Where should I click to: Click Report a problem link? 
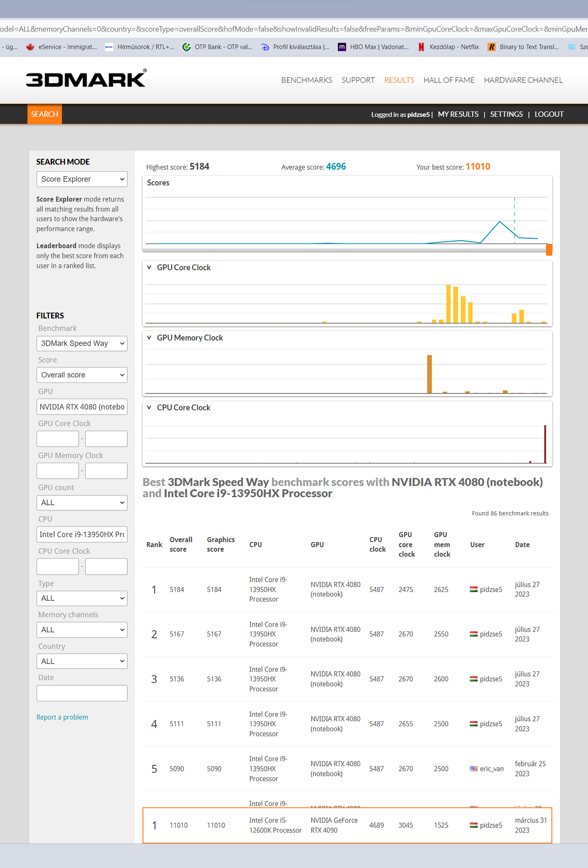tap(62, 717)
